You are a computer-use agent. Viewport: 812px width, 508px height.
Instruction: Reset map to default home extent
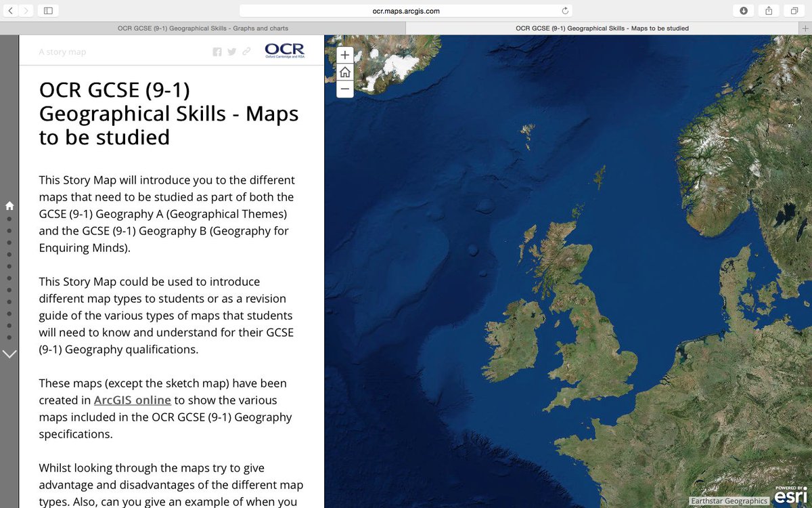[345, 72]
